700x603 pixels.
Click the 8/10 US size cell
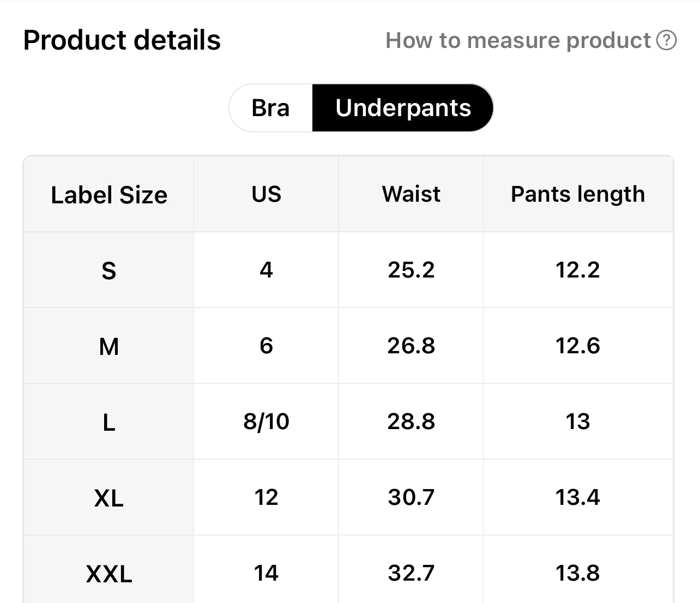pyautogui.click(x=266, y=421)
